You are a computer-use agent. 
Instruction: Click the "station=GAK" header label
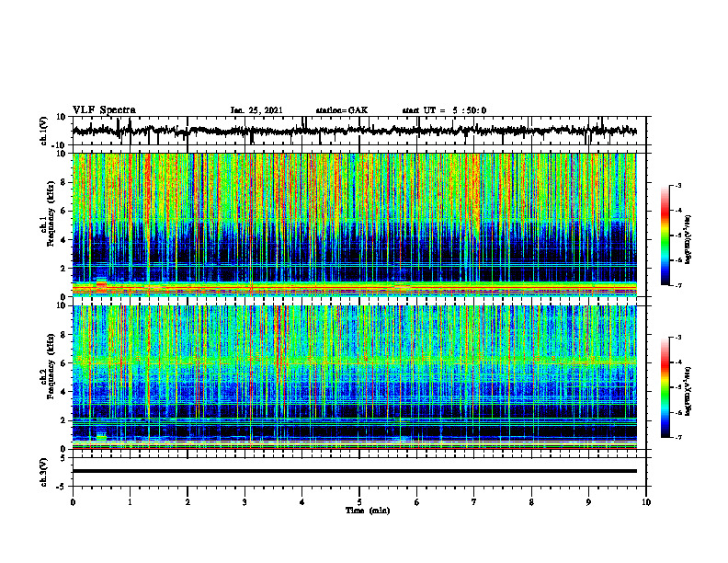click(x=342, y=110)
